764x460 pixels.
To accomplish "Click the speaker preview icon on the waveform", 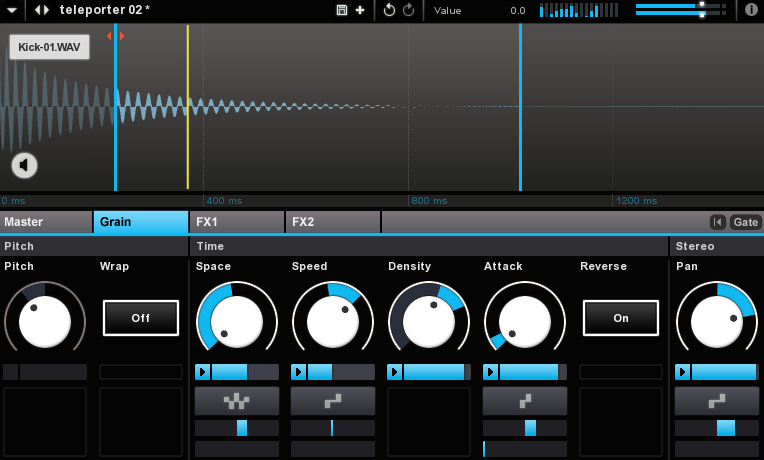I will coord(25,165).
